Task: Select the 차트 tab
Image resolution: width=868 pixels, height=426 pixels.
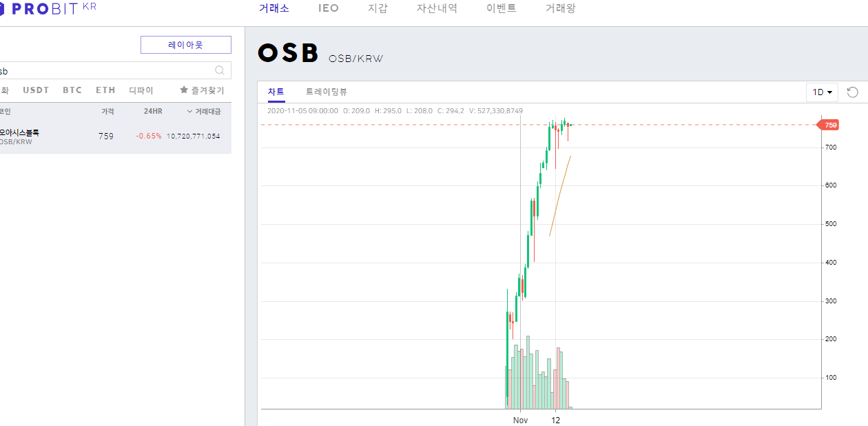Action: point(276,92)
